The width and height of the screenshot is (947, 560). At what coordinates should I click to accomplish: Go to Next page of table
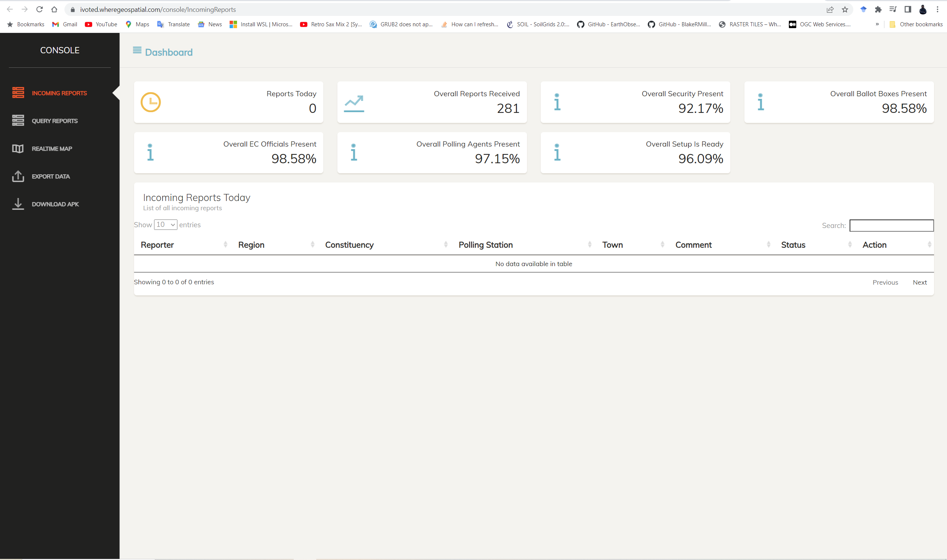coord(920,282)
